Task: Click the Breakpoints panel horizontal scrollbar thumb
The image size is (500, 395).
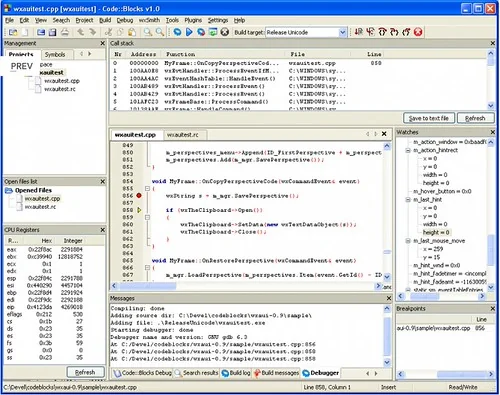Action: click(462, 374)
